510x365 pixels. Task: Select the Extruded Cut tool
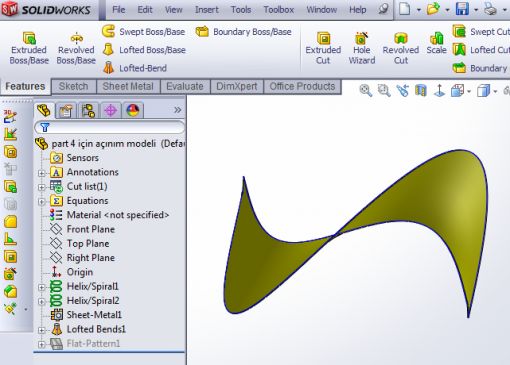click(323, 48)
